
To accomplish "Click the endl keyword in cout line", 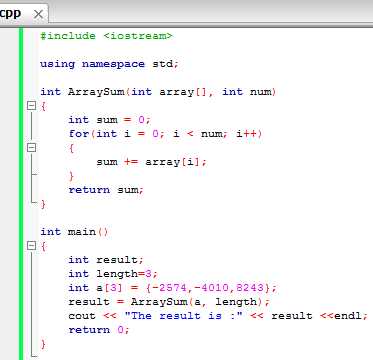I will 348,316.
